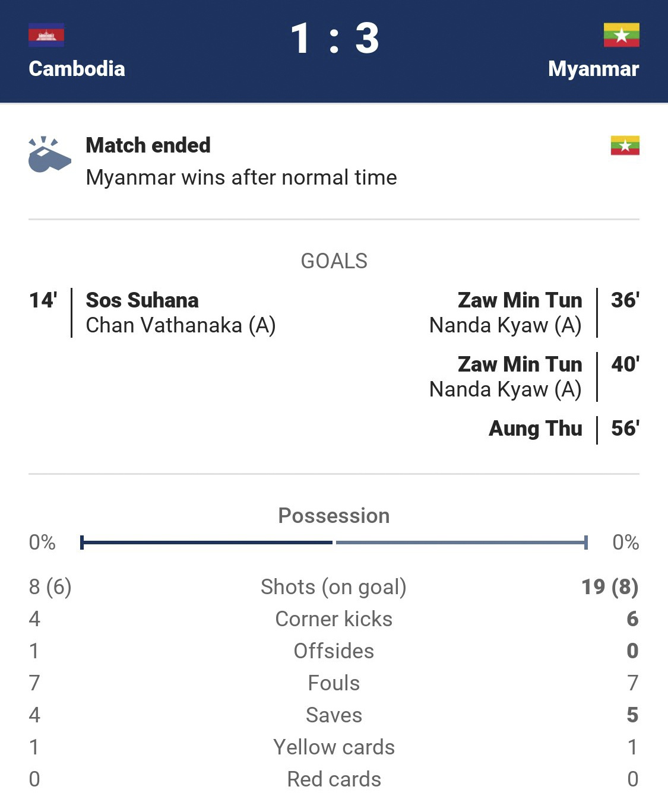Click the Yellow cards stat label

pos(334,747)
